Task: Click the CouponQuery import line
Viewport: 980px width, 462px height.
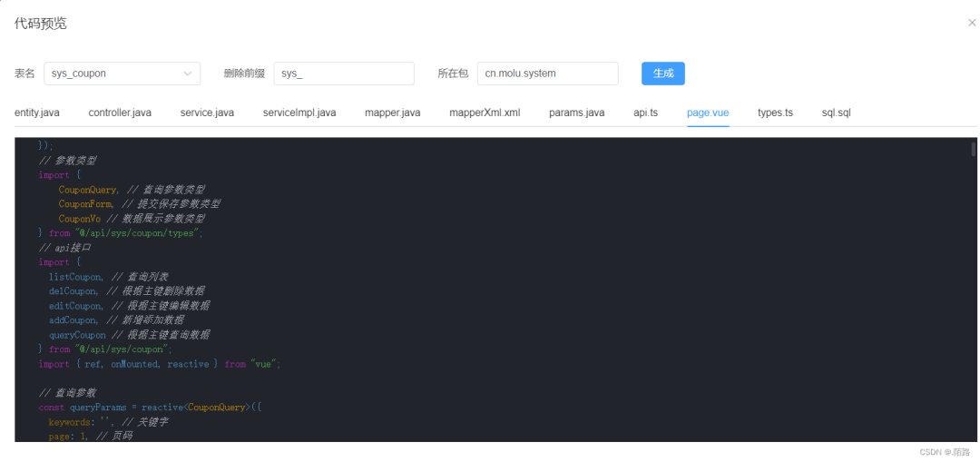Action: point(132,190)
